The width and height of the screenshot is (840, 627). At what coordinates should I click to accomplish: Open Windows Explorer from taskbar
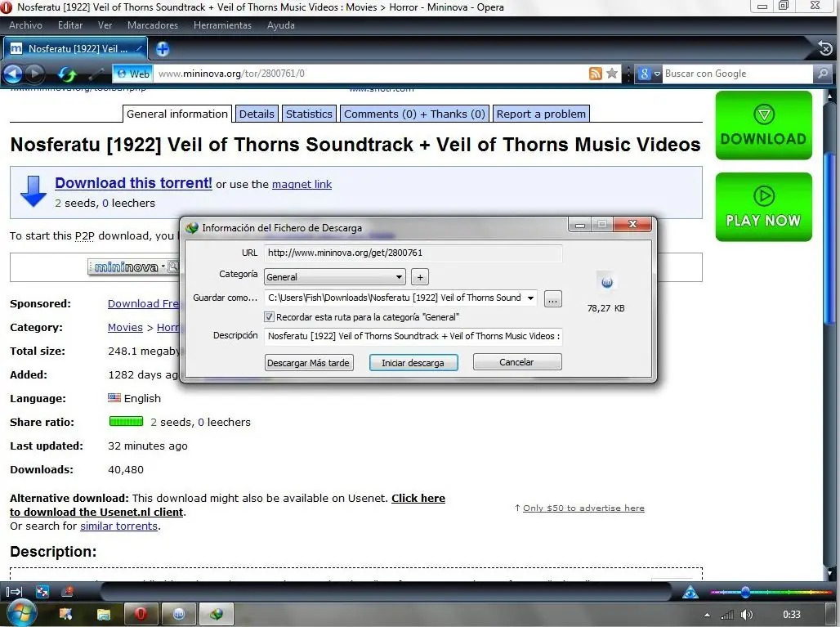pos(104,614)
